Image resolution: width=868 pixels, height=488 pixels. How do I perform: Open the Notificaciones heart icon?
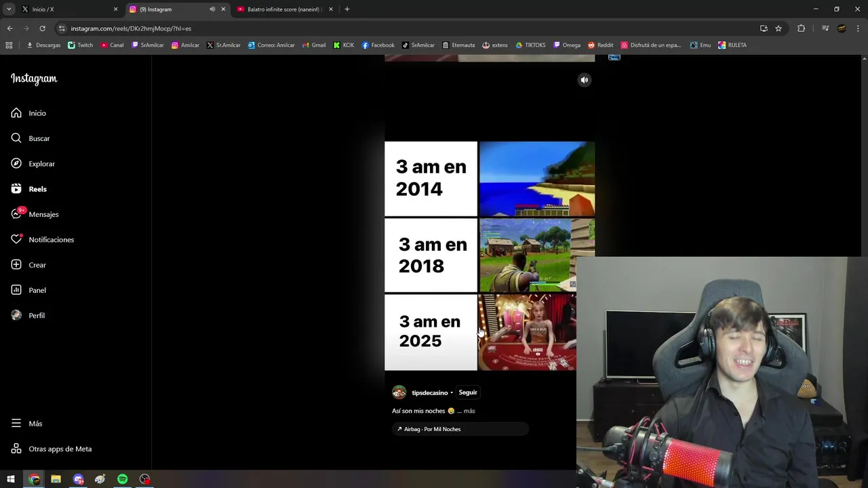coord(16,239)
